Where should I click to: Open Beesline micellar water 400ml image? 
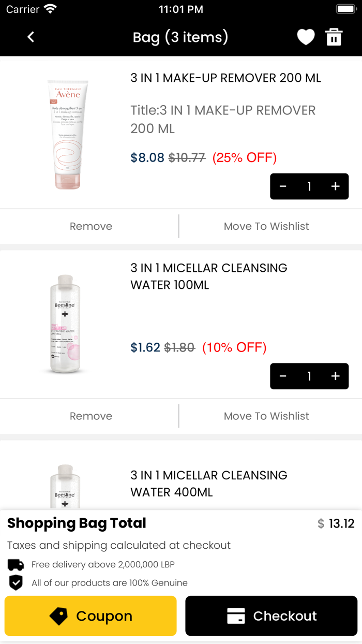[65, 487]
